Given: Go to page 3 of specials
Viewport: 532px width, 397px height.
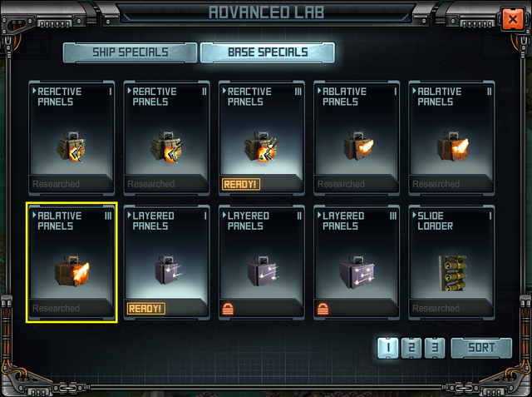Looking at the screenshot, I should click(435, 348).
